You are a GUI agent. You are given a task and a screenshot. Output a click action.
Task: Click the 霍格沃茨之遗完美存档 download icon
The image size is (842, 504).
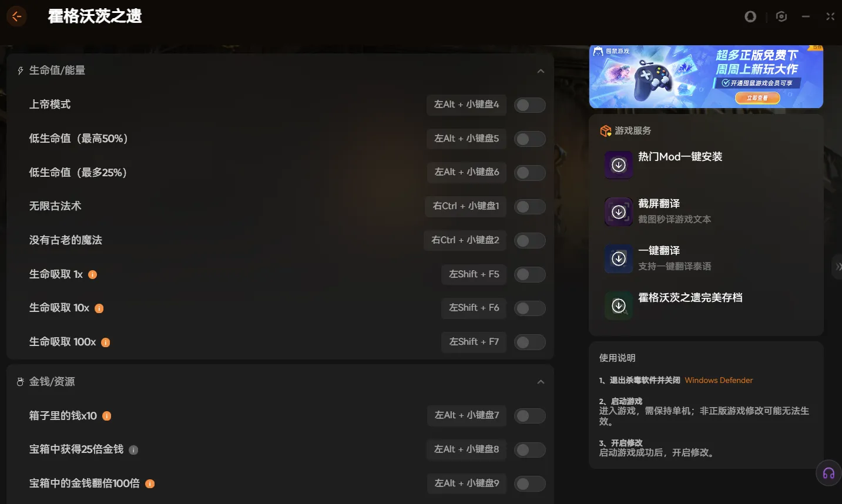coord(618,305)
